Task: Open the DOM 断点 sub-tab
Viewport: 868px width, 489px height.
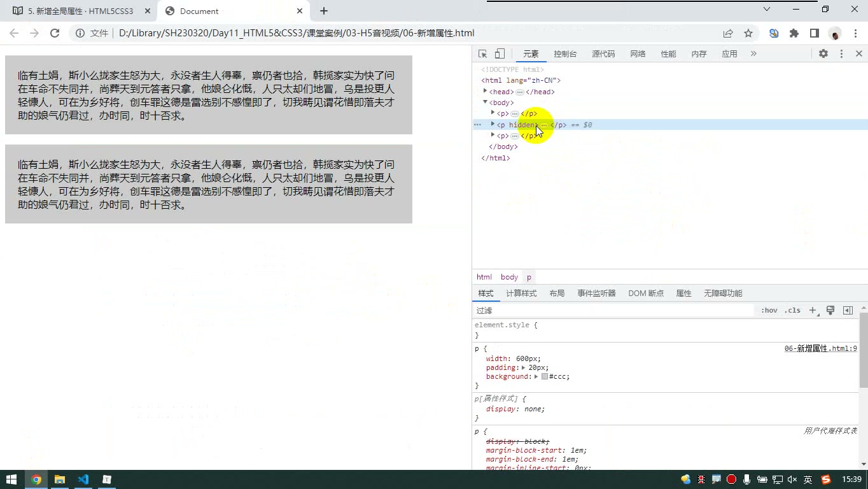Action: tap(646, 294)
